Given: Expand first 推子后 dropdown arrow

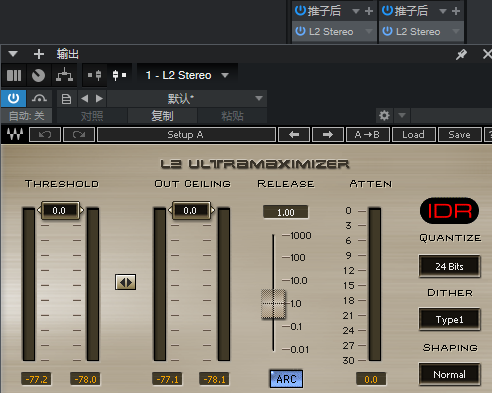Looking at the screenshot, I should click(x=356, y=11).
